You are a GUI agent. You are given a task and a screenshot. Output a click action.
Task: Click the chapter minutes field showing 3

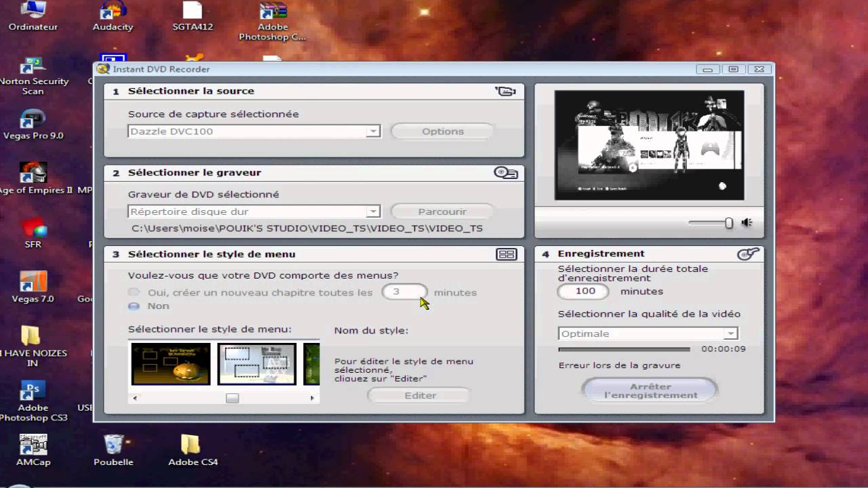[405, 291]
